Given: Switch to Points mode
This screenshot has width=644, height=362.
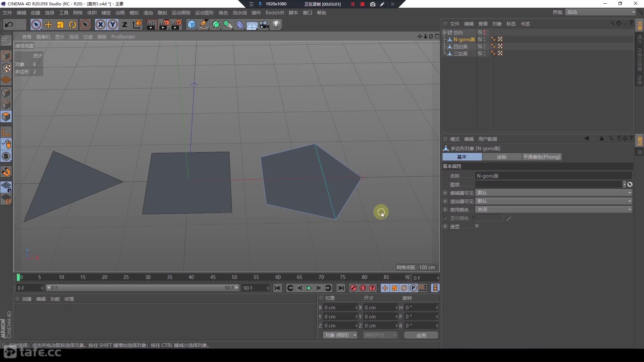Looking at the screenshot, I should click(x=6, y=93).
